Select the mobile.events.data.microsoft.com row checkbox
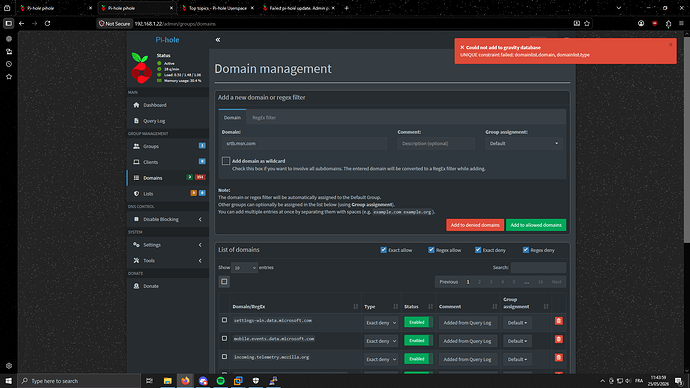This screenshot has height=388, width=690. [x=224, y=339]
